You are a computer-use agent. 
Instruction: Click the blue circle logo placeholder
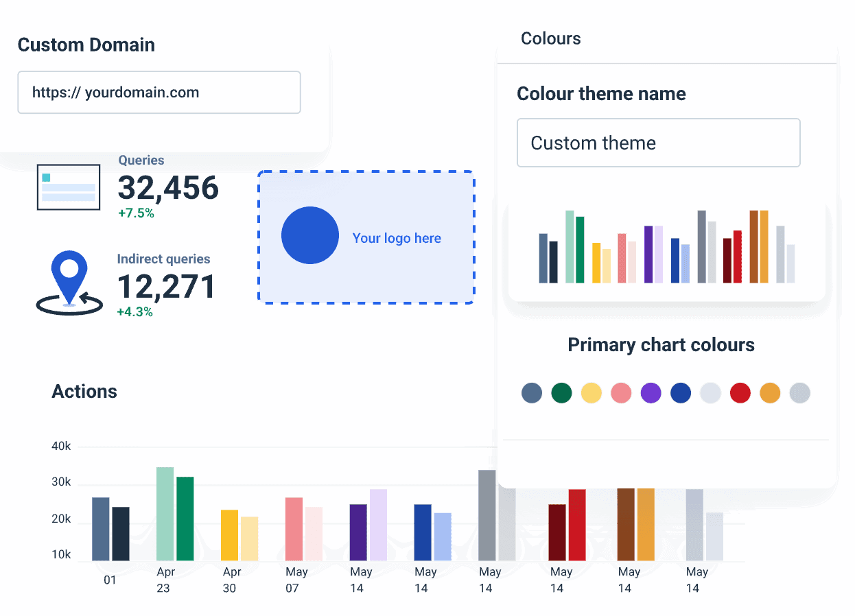coord(310,235)
